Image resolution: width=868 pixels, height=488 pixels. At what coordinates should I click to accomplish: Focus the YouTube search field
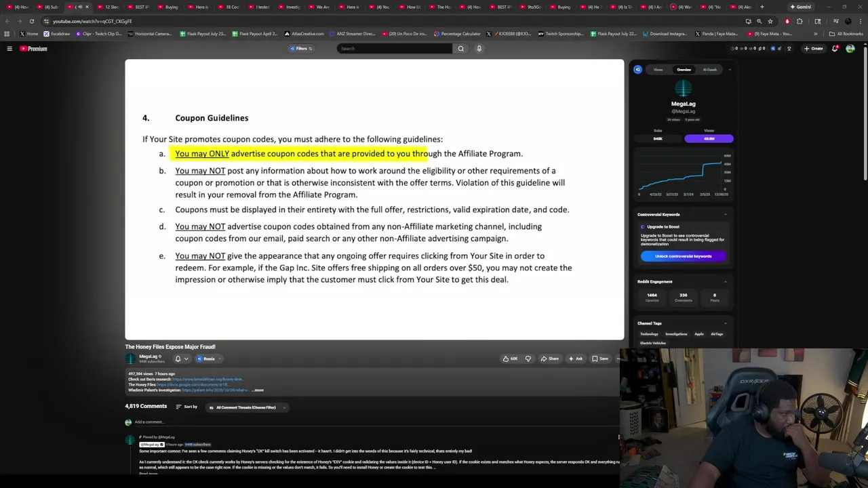point(395,48)
